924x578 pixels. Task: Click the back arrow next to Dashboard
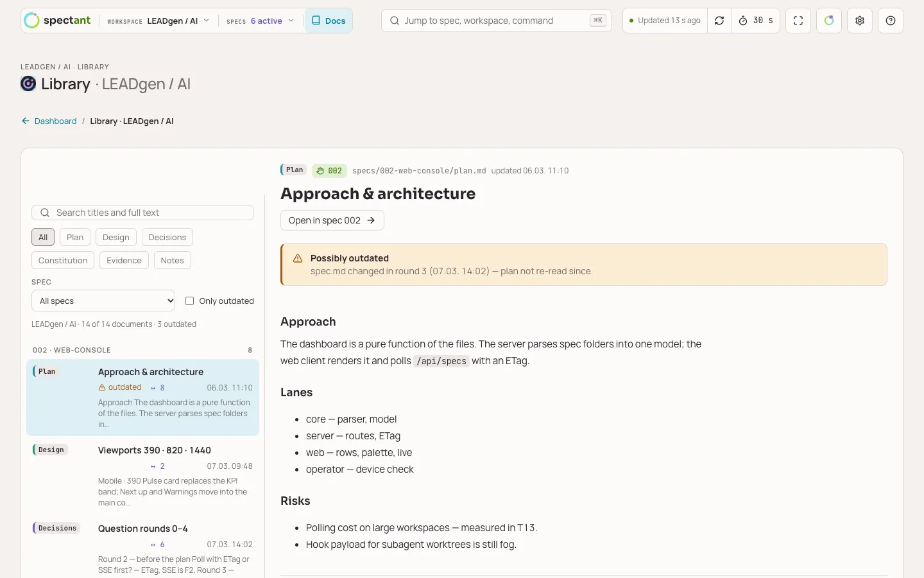[26, 121]
